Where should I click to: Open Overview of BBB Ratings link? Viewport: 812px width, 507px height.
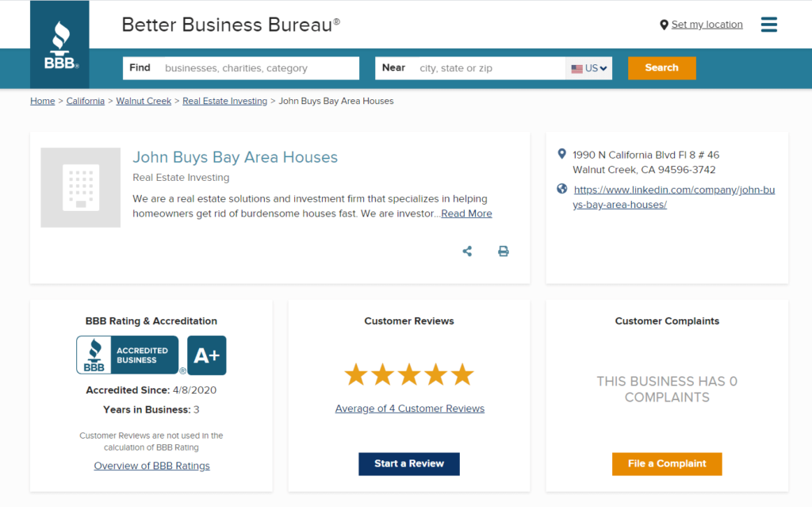[x=151, y=466]
